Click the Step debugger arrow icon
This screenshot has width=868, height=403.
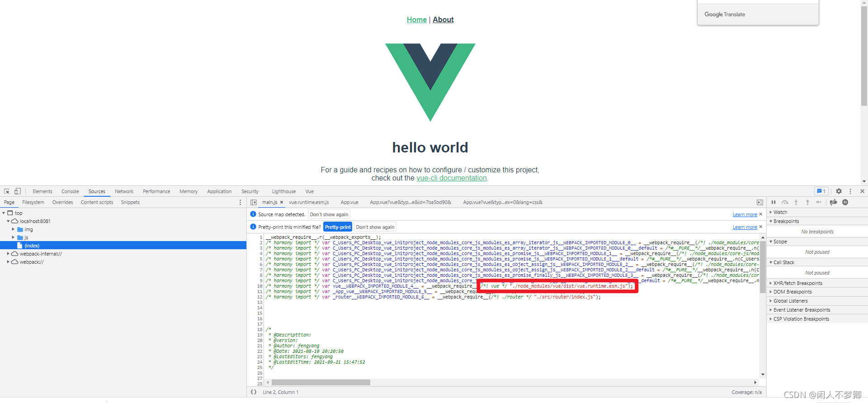click(x=819, y=202)
